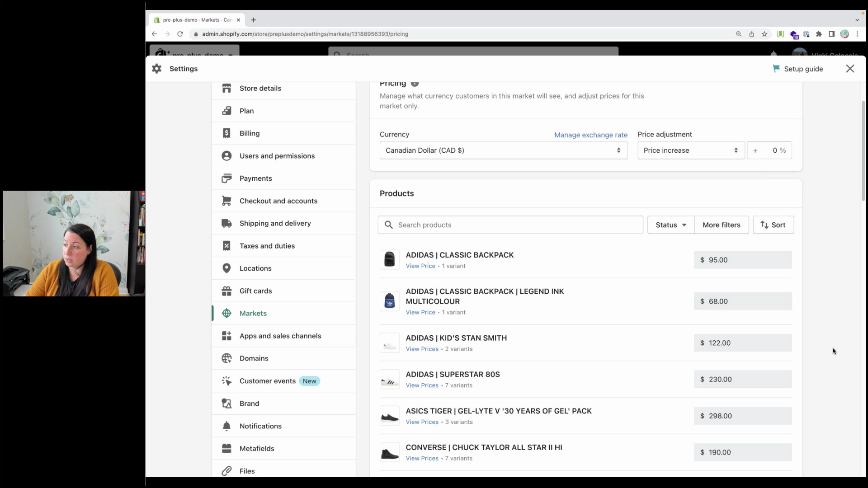Close the Settings panel
The image size is (868, 488).
coord(850,69)
